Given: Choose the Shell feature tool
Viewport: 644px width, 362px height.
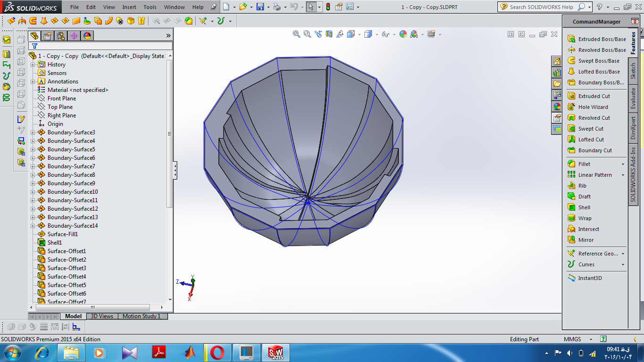Looking at the screenshot, I should click(584, 207).
